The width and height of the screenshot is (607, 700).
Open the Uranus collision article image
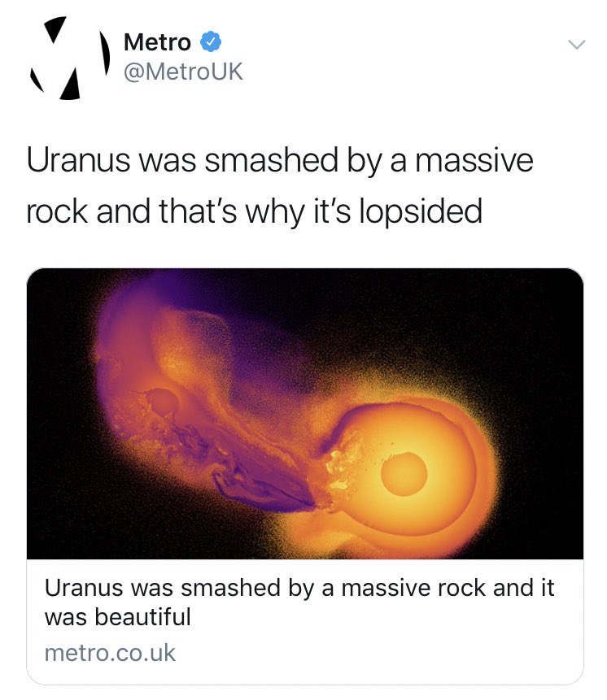click(x=305, y=413)
